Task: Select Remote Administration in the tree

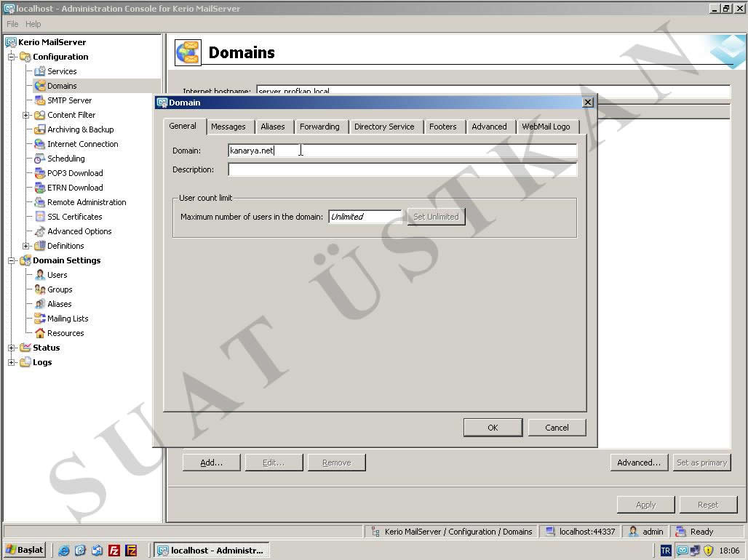Action: click(x=87, y=202)
